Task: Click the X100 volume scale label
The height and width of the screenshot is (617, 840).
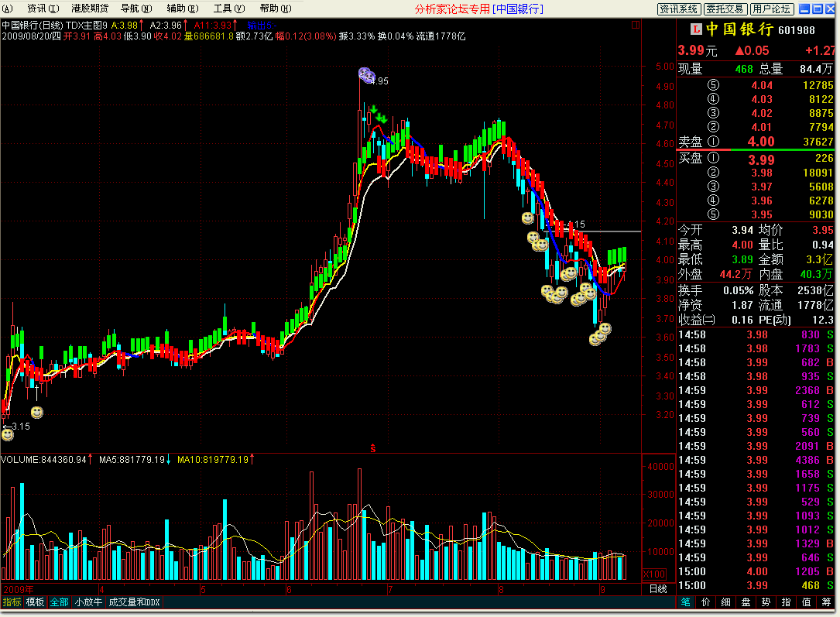Action: pos(654,574)
